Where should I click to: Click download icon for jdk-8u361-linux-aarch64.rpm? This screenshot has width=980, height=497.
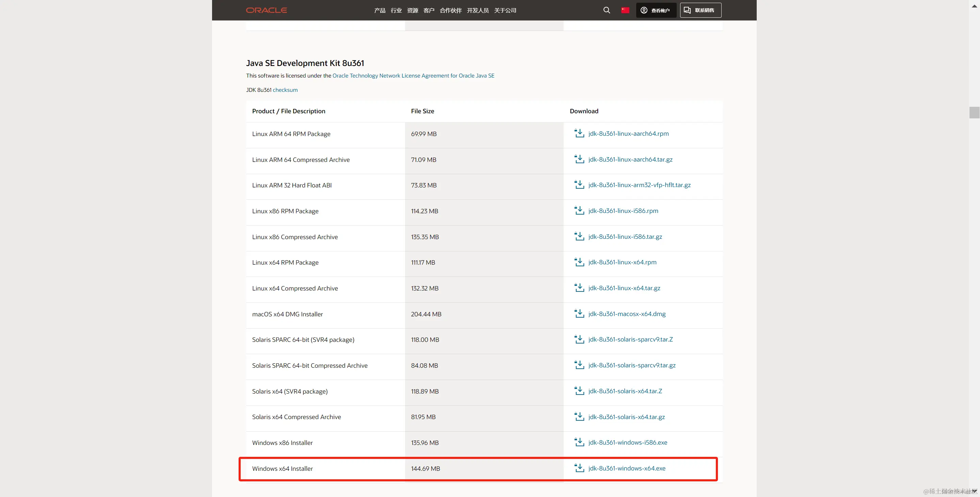pyautogui.click(x=579, y=133)
